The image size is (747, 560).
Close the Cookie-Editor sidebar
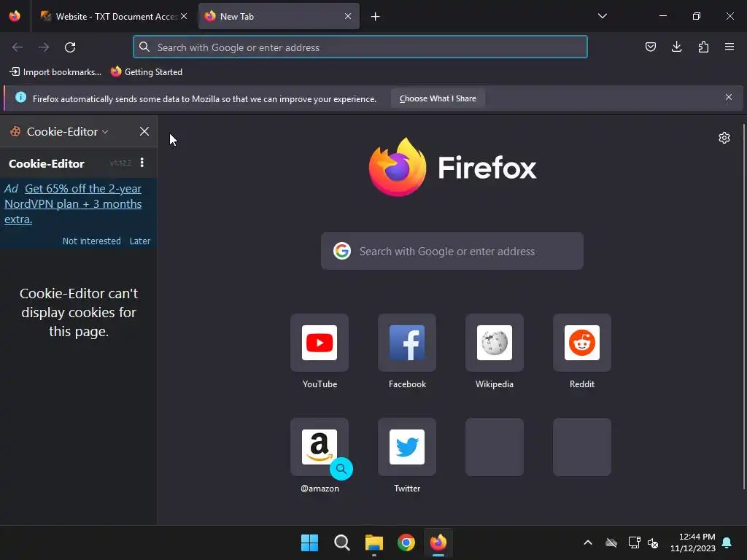pos(144,131)
